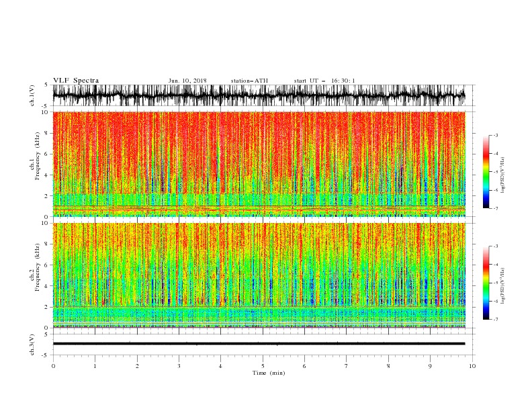Click time axis tick label '9'
The width and height of the screenshot is (532, 411).
click(430, 366)
